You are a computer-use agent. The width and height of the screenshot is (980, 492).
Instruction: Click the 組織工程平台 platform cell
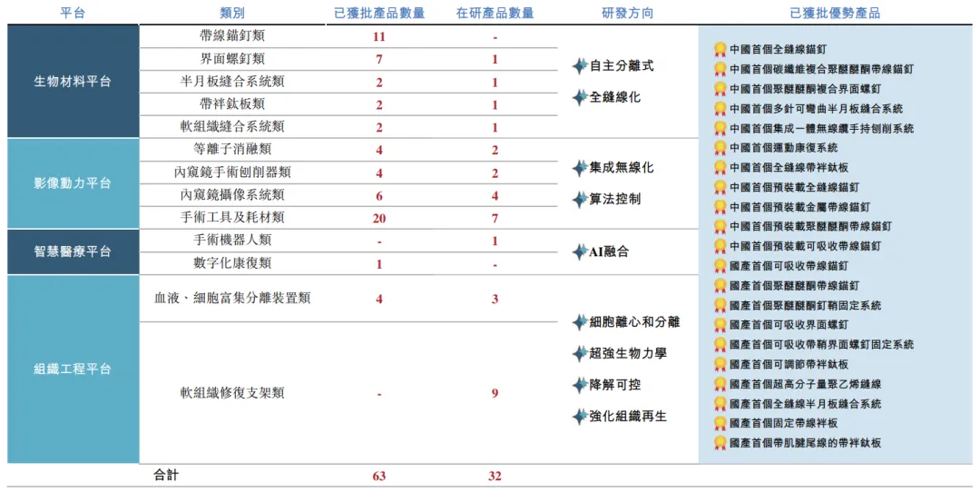tap(73, 369)
